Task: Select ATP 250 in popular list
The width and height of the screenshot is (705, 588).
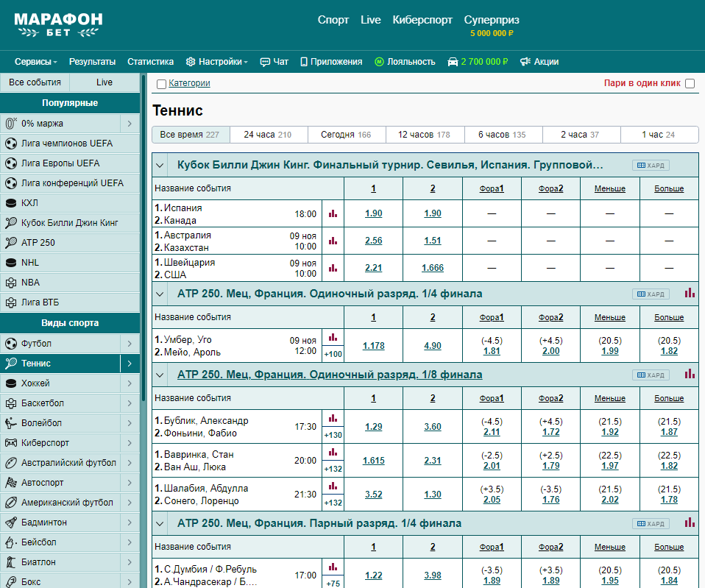Action: 70,243
